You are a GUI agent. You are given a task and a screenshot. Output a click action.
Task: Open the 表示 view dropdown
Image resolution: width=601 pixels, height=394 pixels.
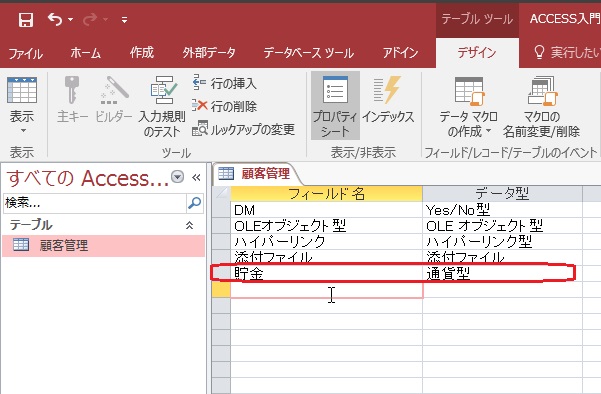click(x=22, y=106)
